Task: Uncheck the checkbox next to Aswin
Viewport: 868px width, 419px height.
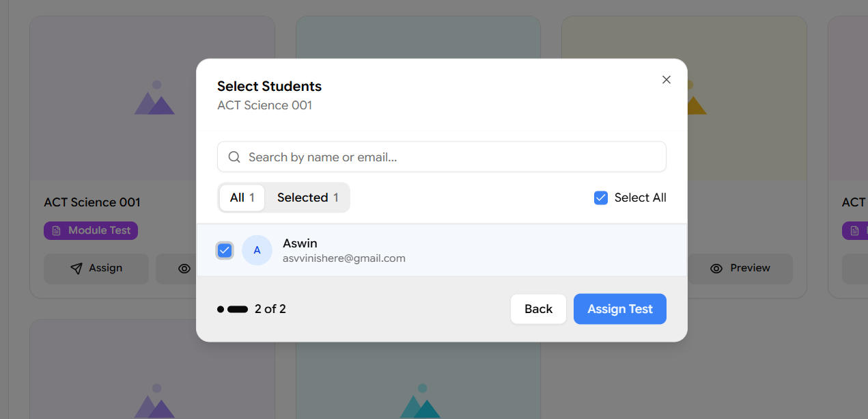Action: pyautogui.click(x=225, y=250)
